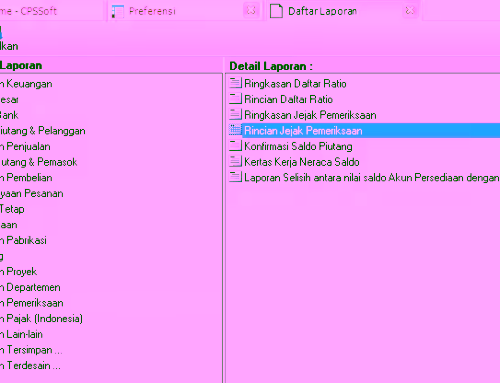The image size is (500, 383).
Task: Choose the Pesanan report category
Action: (x=32, y=193)
